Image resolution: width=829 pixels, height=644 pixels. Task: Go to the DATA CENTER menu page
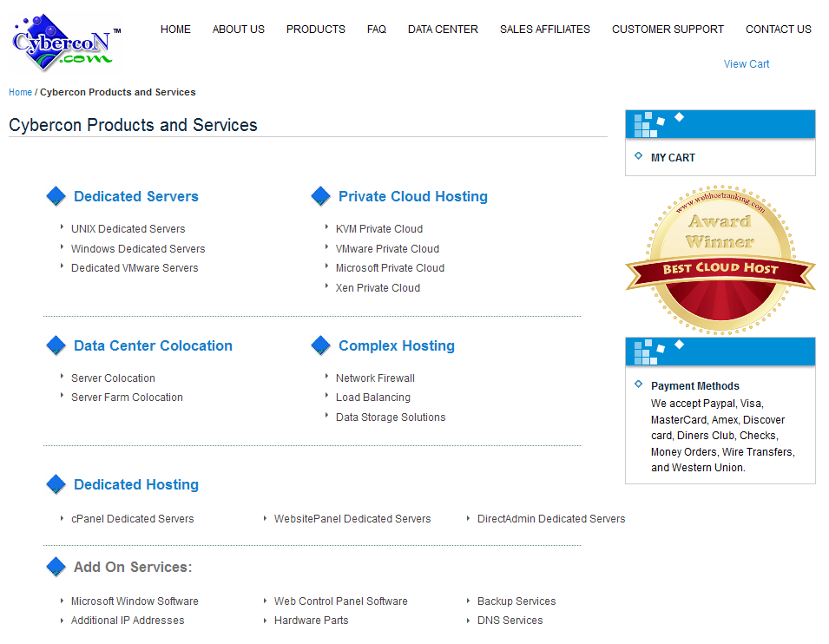tap(443, 30)
